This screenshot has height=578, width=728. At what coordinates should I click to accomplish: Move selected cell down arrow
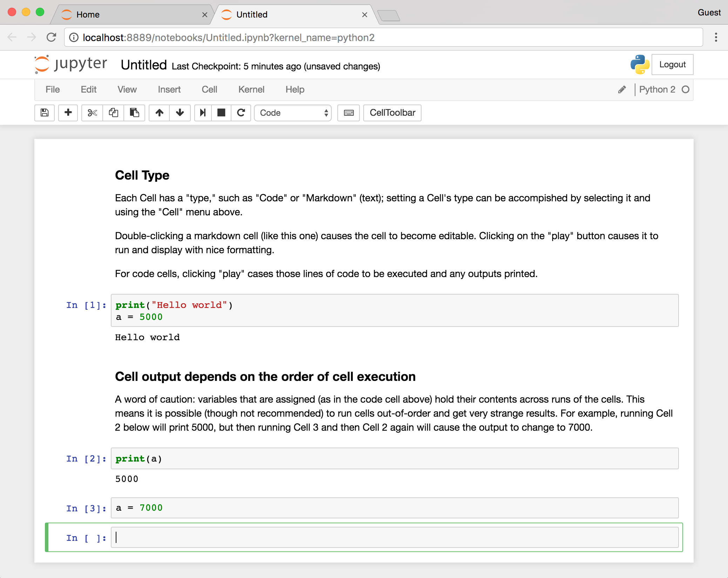tap(180, 113)
